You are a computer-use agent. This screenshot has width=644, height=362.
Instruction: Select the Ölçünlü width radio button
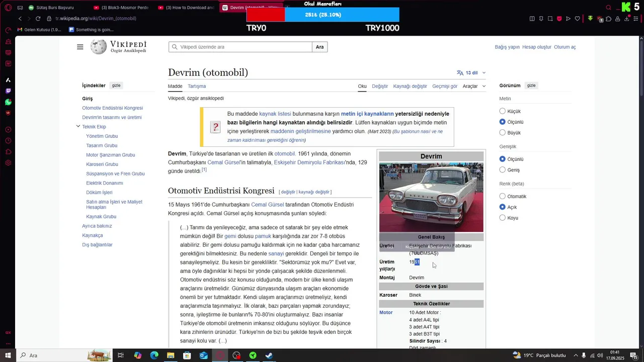[x=502, y=159]
